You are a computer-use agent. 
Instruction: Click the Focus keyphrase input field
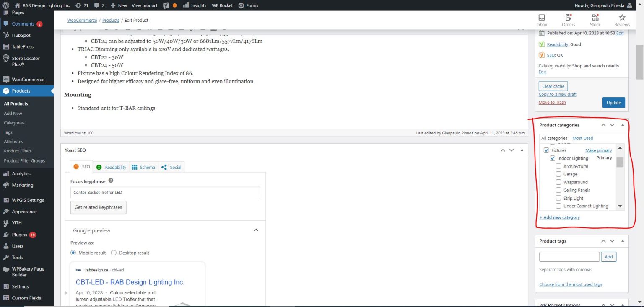coord(165,193)
